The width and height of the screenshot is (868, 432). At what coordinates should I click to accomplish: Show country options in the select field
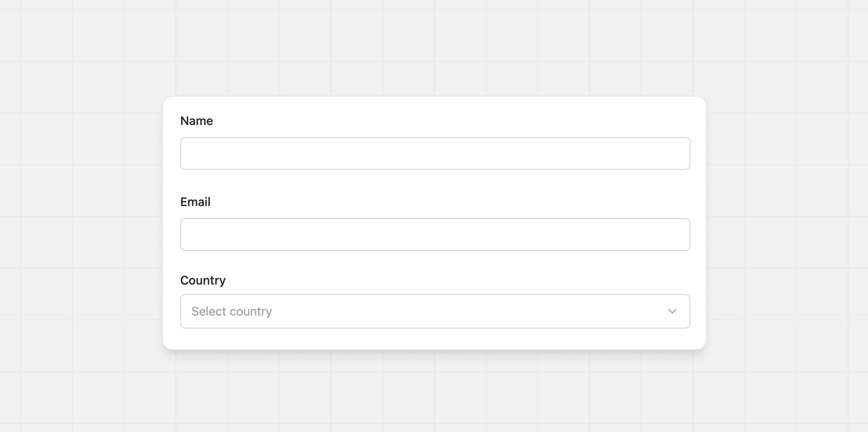coord(434,311)
